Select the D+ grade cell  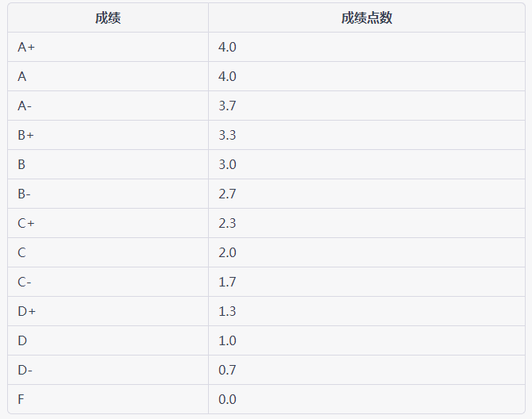[108, 311]
